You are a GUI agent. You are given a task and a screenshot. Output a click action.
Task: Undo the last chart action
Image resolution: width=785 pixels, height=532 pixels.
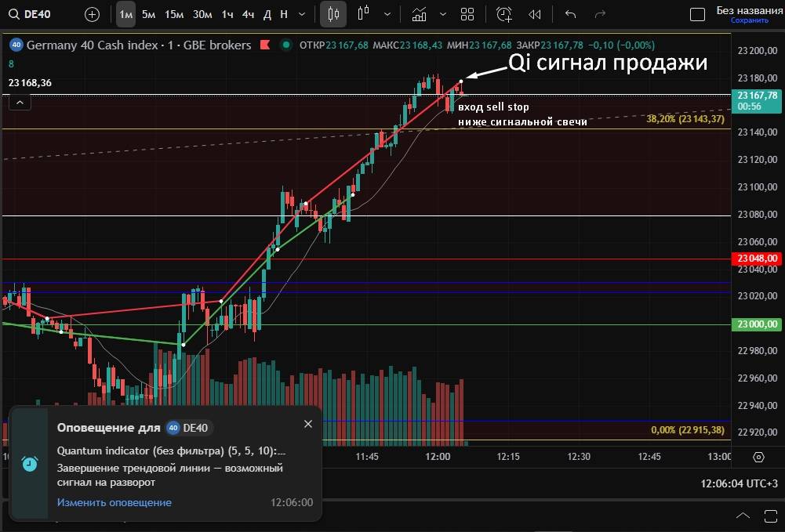(x=570, y=14)
